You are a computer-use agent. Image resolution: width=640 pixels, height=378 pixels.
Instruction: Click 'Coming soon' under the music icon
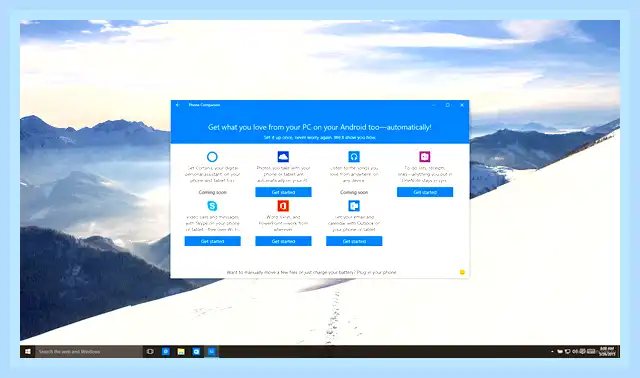click(x=354, y=192)
